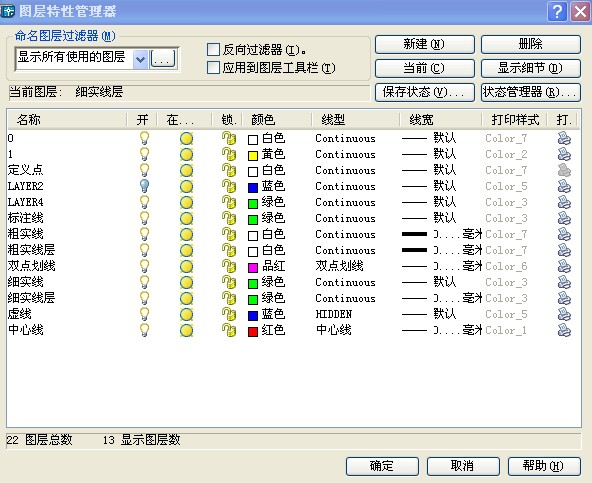Click the ellipsis button beside the filter dropdown
This screenshot has height=483, width=592.
point(163,59)
